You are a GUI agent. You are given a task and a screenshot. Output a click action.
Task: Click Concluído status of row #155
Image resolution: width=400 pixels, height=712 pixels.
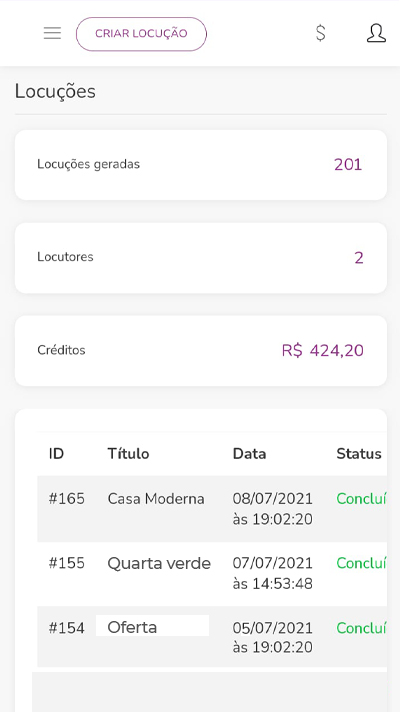tap(361, 564)
